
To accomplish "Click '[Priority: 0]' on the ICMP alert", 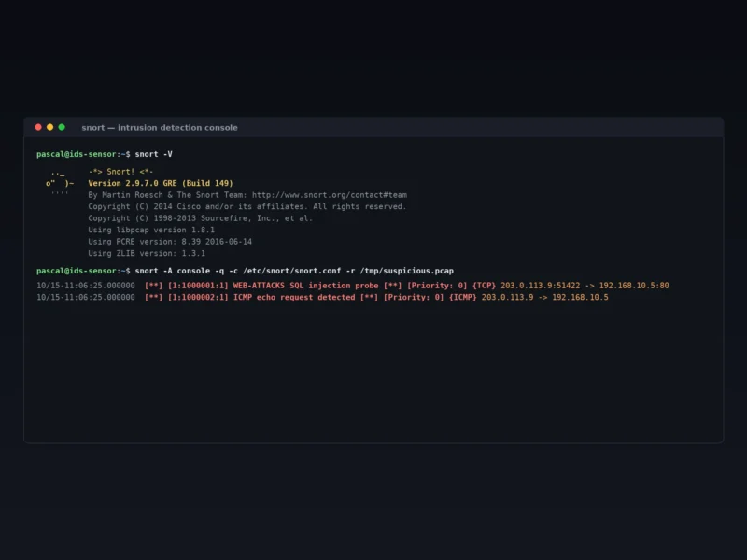I will pos(414,297).
